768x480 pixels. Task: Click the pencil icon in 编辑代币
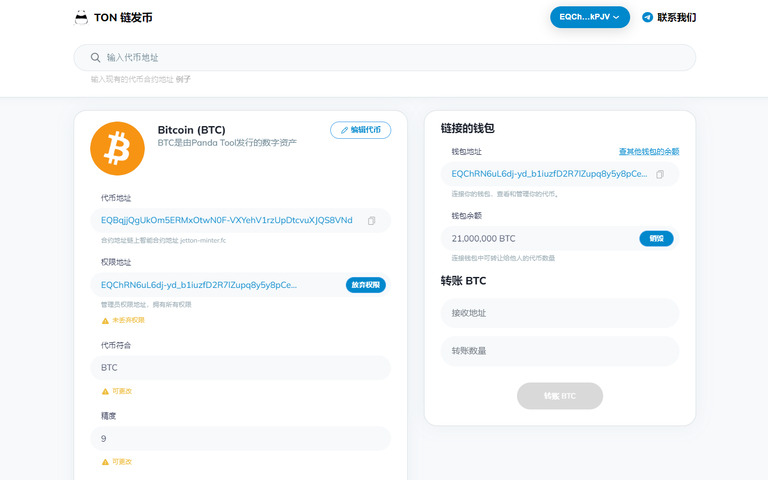coord(344,130)
